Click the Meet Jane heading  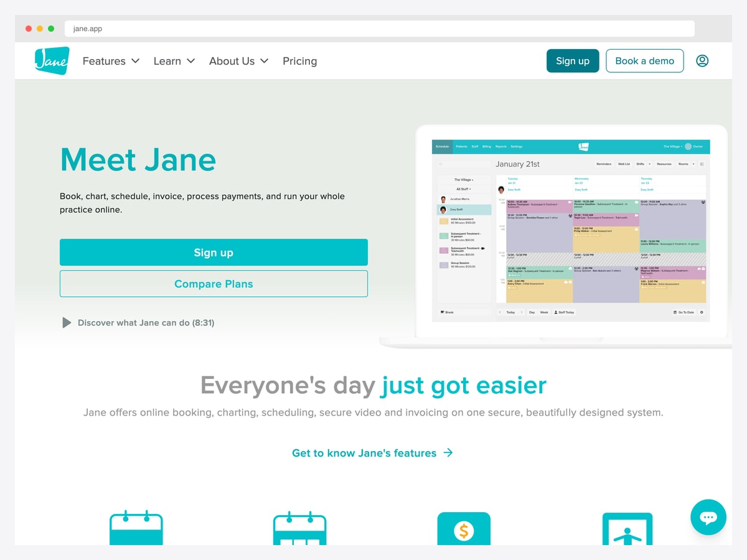(138, 159)
